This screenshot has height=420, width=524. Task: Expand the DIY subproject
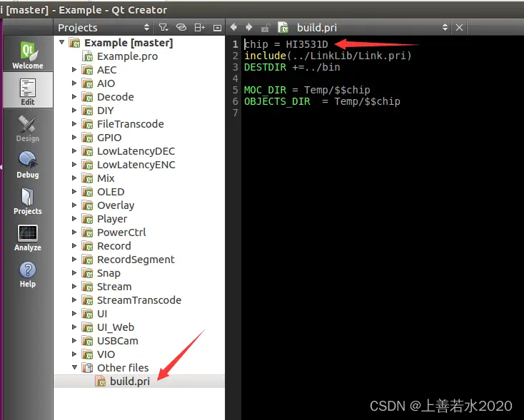74,111
